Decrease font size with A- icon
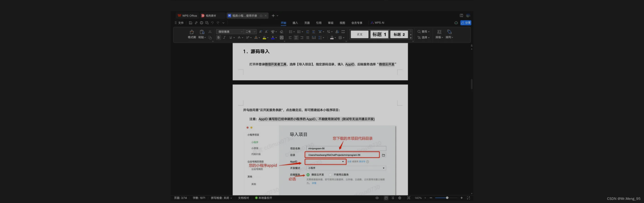644x203 pixels. pos(266,32)
